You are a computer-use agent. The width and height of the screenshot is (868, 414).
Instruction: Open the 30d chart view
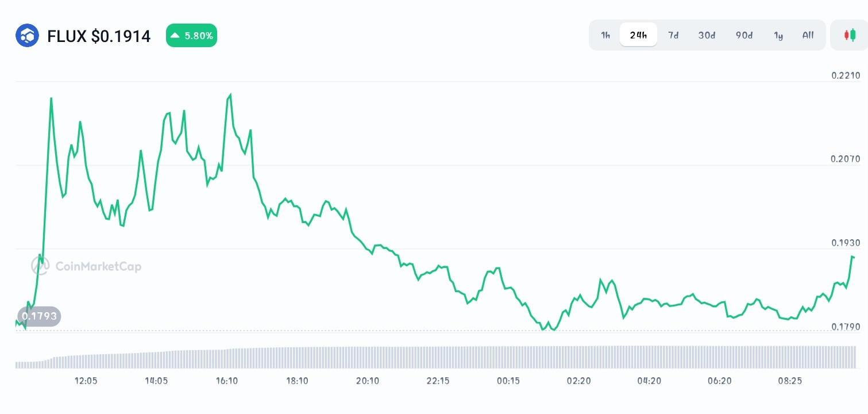coord(707,35)
